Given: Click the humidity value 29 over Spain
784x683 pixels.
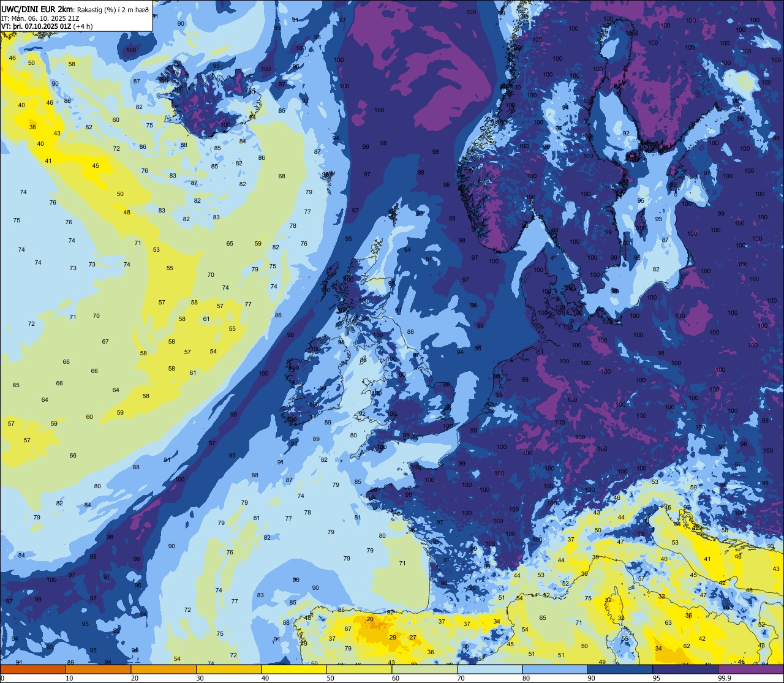Looking at the screenshot, I should click(x=393, y=638).
